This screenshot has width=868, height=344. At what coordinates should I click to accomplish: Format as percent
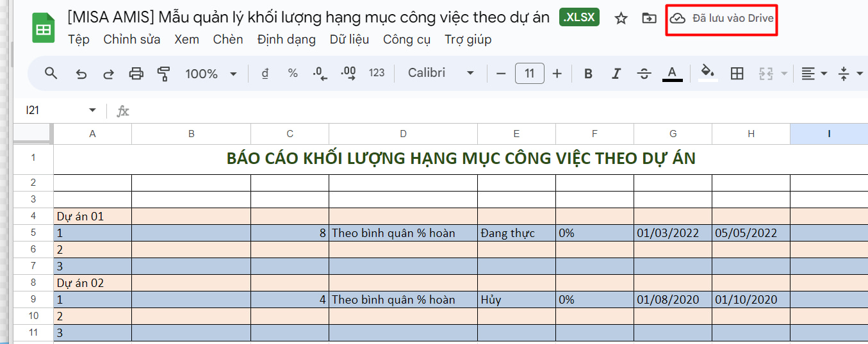pos(293,74)
